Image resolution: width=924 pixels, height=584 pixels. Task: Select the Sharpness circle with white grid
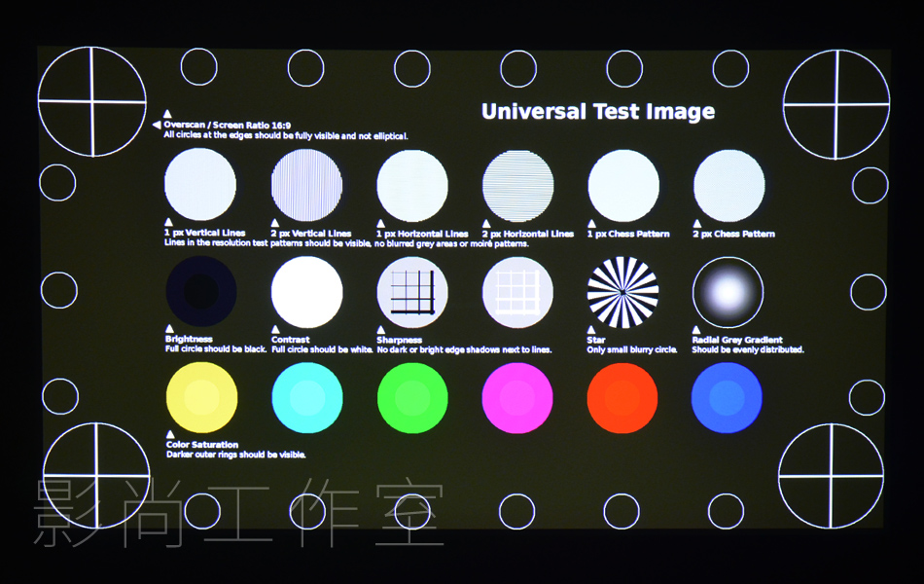pyautogui.click(x=517, y=292)
